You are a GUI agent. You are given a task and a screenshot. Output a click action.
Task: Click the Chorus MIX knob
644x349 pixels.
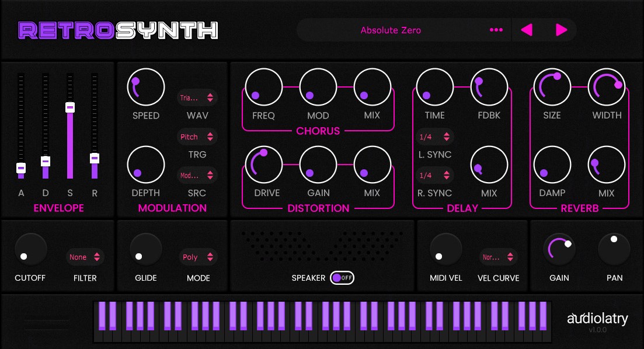372,87
